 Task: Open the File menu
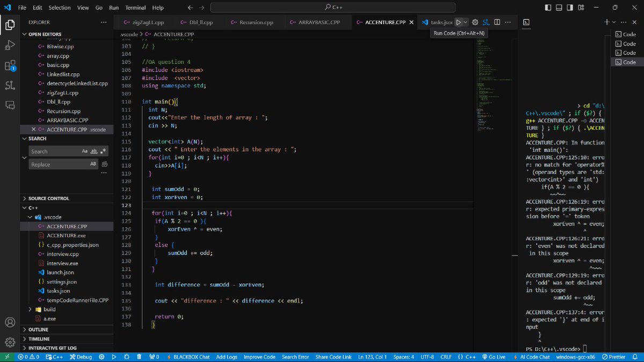[22, 8]
